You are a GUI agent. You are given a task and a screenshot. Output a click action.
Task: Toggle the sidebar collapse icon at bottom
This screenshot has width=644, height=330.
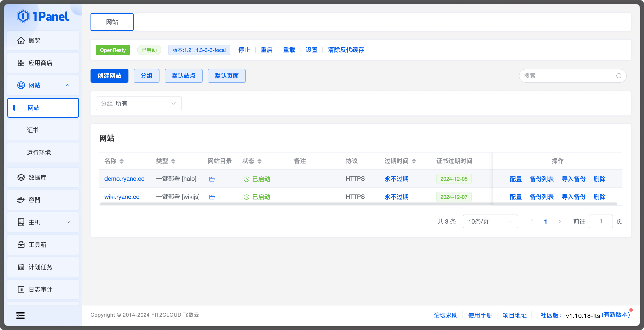(x=20, y=316)
